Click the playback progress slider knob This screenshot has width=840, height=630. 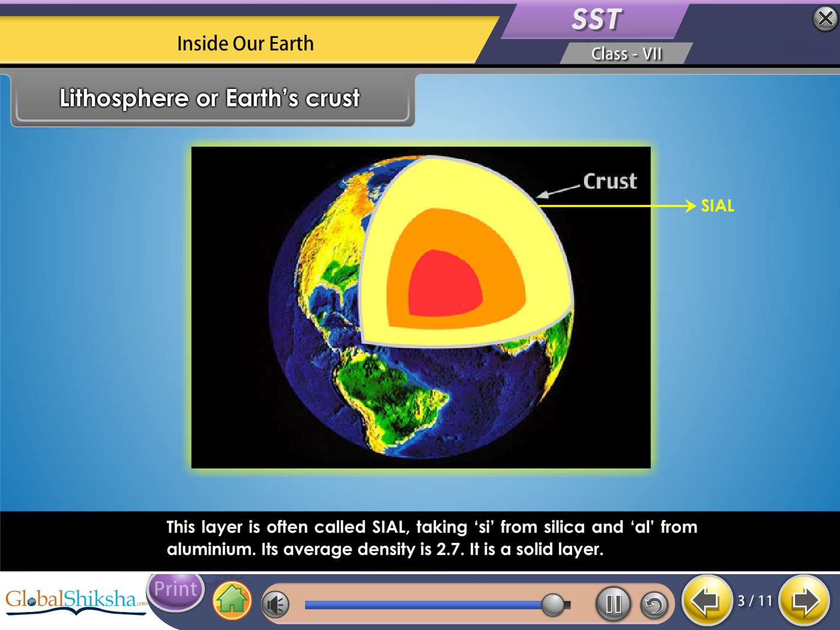pos(552,604)
